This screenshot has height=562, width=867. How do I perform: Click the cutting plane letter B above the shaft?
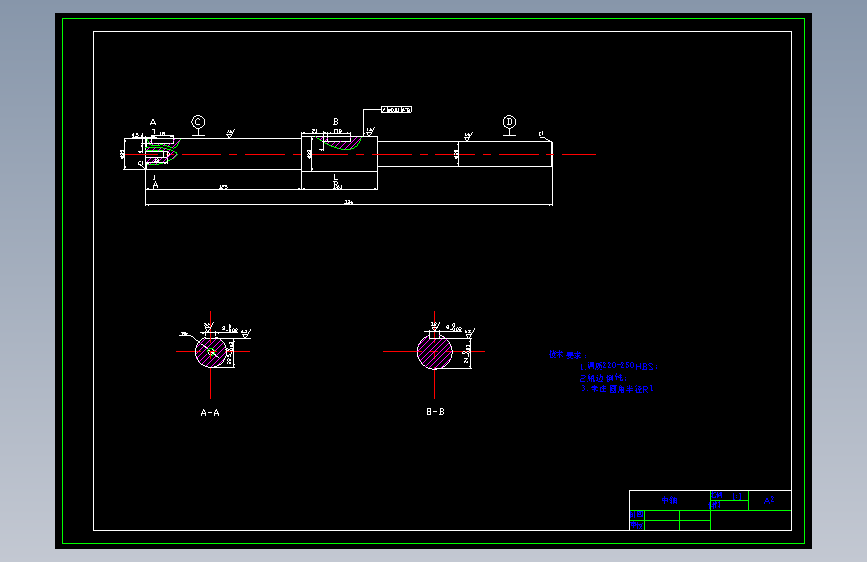point(336,122)
